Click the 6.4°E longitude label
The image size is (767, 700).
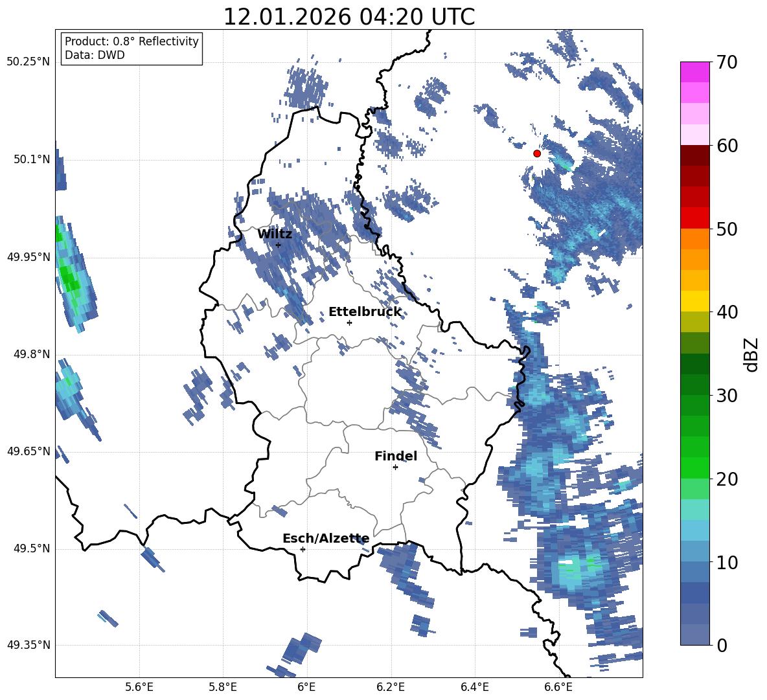pos(474,687)
